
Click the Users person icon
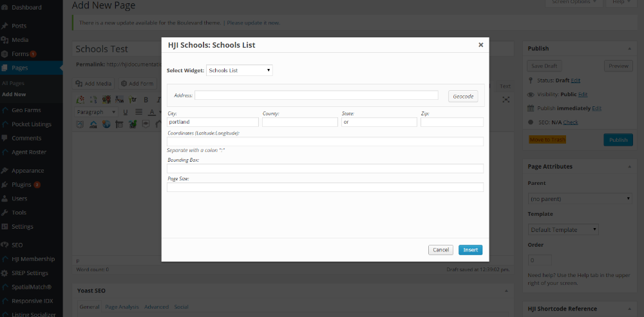[x=5, y=198]
